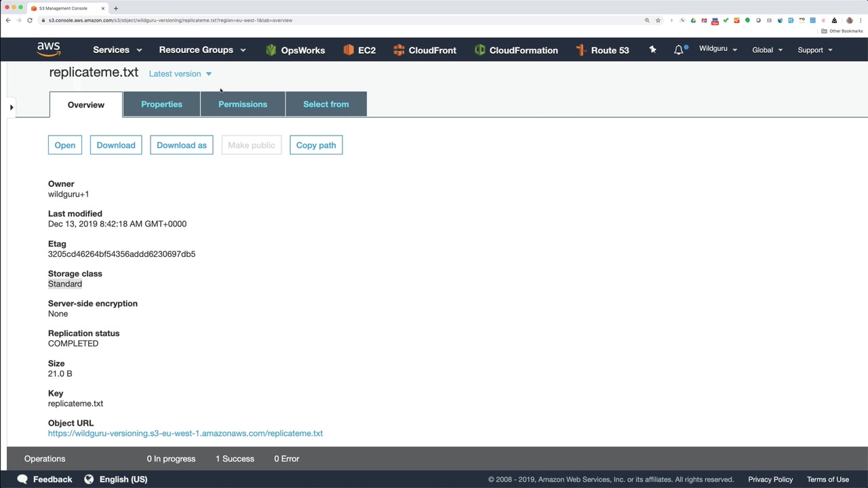Image resolution: width=868 pixels, height=488 pixels.
Task: Click the Open button
Action: click(x=65, y=145)
